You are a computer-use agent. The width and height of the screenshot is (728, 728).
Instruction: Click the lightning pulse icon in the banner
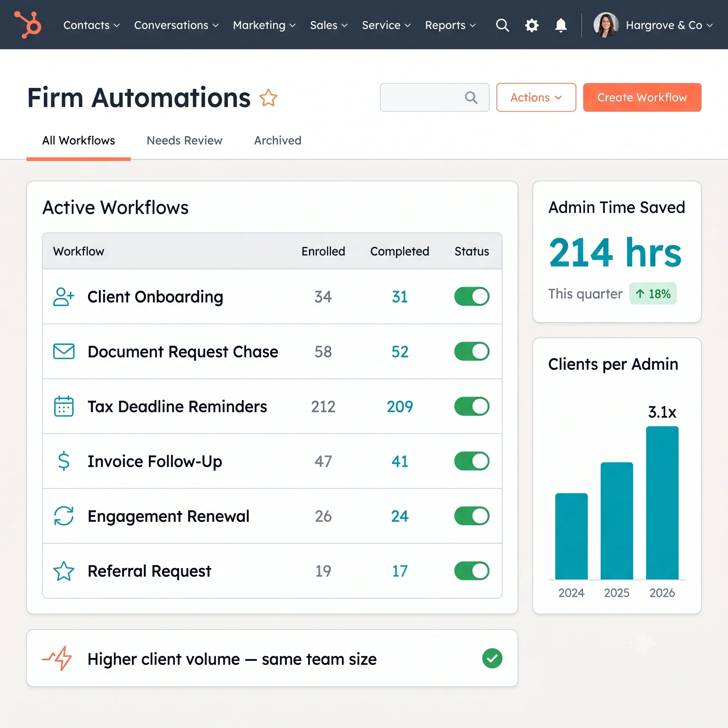[57, 658]
